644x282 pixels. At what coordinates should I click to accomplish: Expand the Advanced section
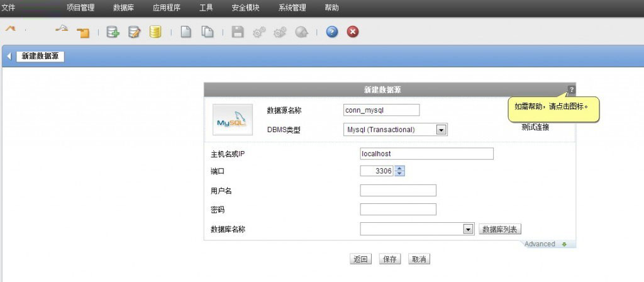(x=545, y=244)
